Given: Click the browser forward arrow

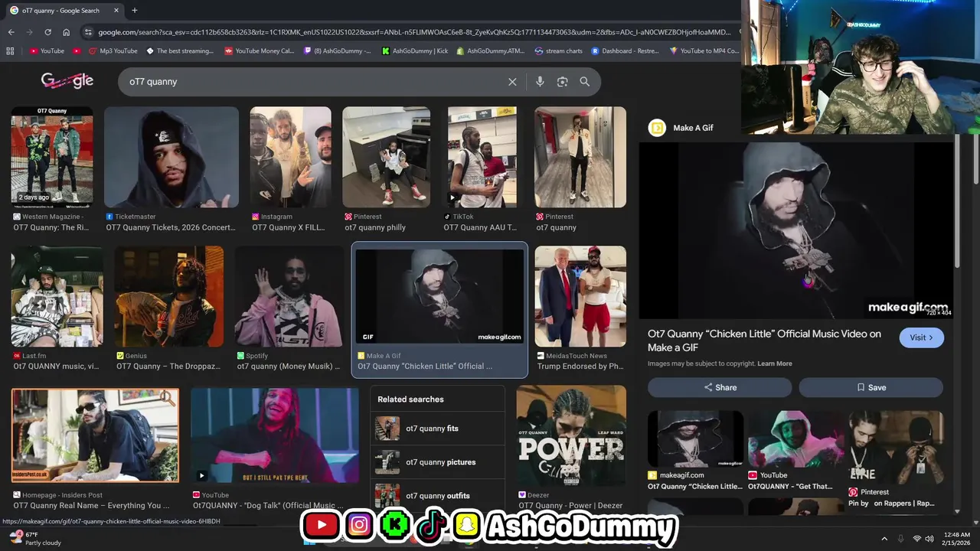Looking at the screenshot, I should click(x=29, y=32).
